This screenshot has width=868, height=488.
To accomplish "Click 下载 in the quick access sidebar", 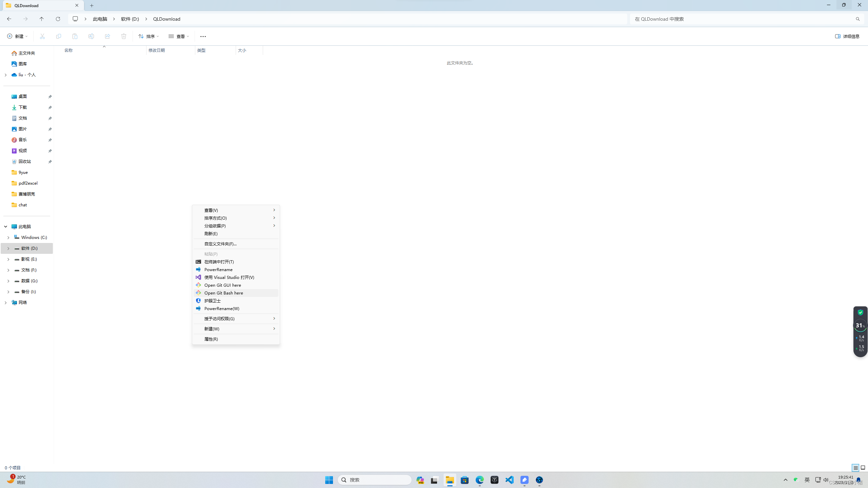I will [23, 107].
